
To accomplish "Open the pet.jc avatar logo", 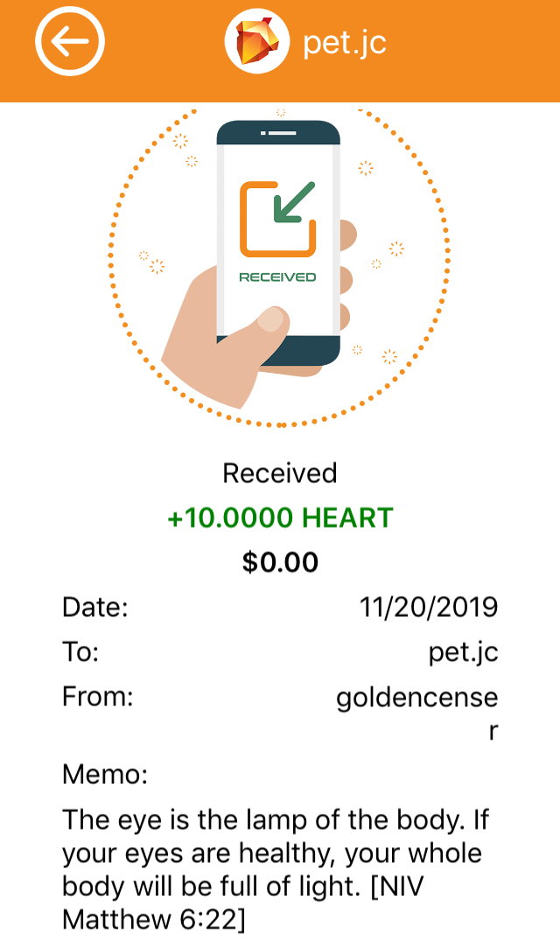I will (257, 41).
